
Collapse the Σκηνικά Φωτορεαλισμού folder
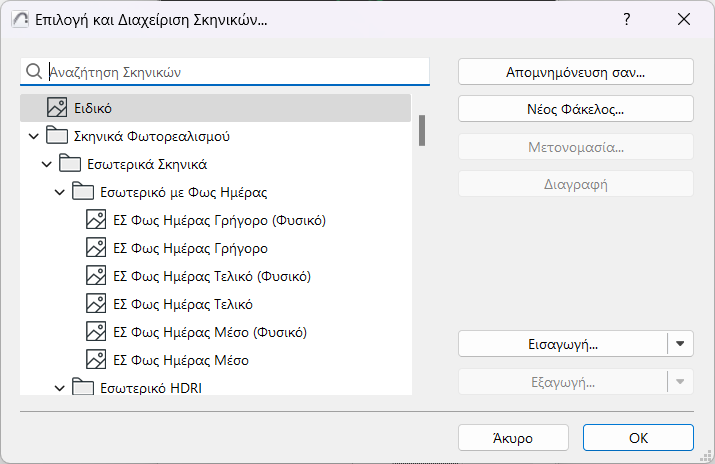[x=34, y=136]
